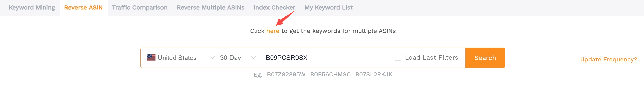Image resolution: width=644 pixels, height=99 pixels.
Task: Switch to the My Keyword List tab
Action: pos(329,8)
